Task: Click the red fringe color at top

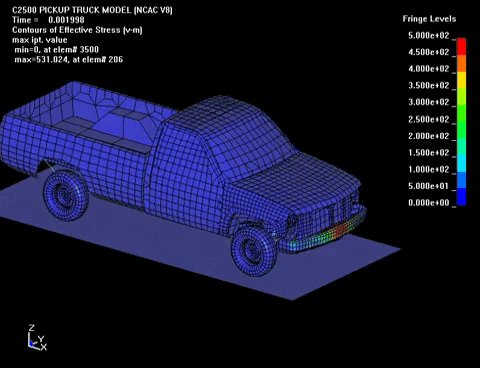Action: pyautogui.click(x=461, y=46)
